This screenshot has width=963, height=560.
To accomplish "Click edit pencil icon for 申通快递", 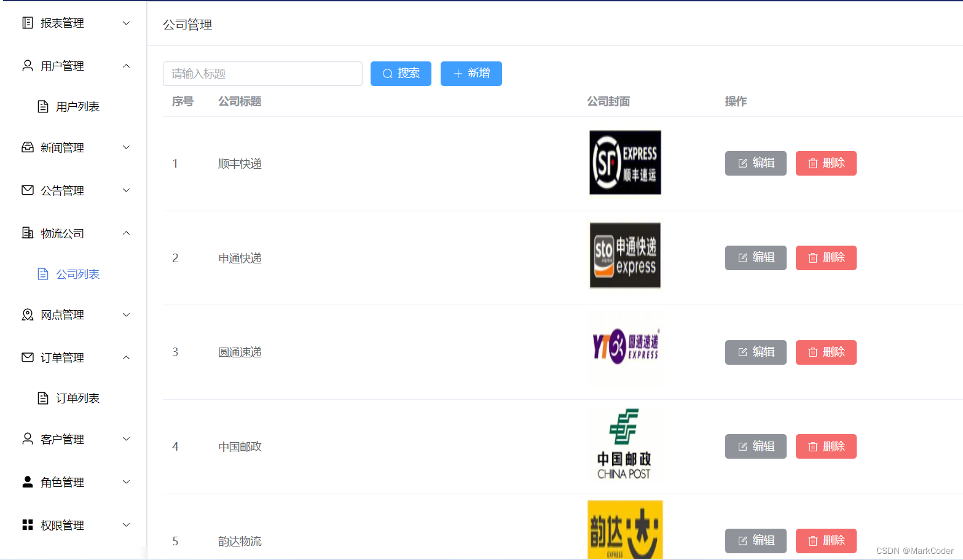I will pyautogui.click(x=742, y=258).
